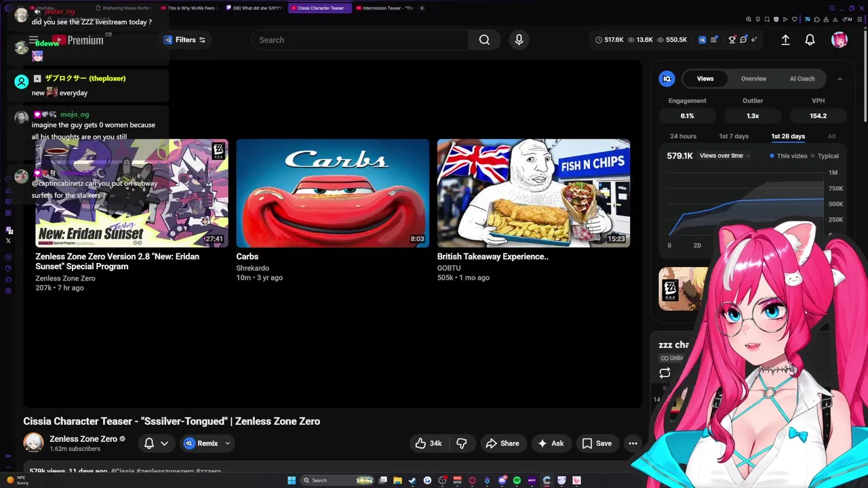
Task: Click the vidIQ logo in the stats panel
Action: tap(667, 79)
